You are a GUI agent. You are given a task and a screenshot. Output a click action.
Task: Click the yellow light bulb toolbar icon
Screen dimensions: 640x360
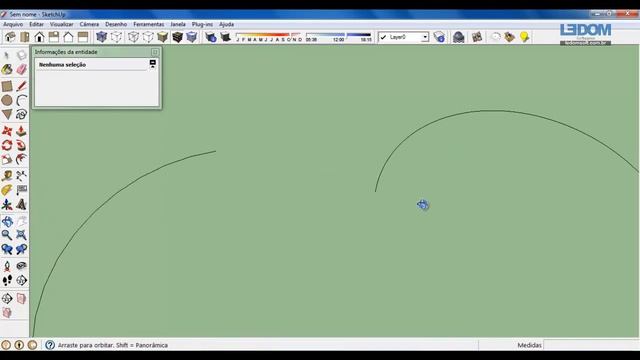(x=524, y=37)
